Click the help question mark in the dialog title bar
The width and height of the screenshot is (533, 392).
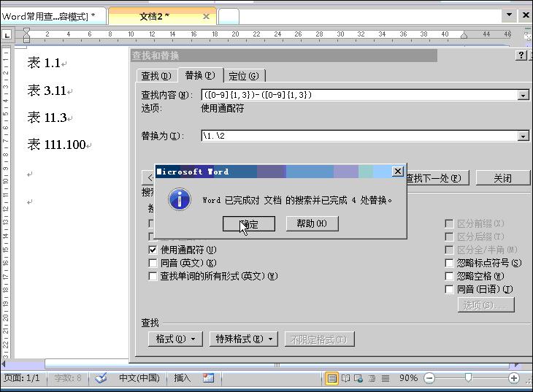[x=521, y=55]
